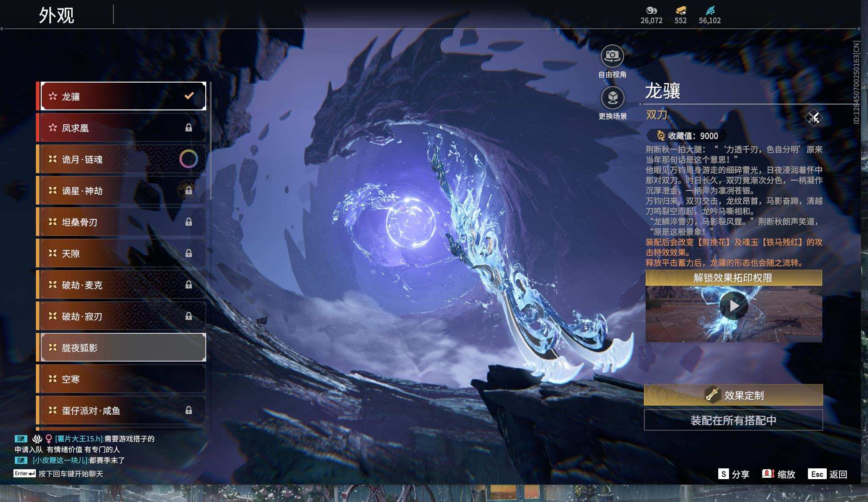
Task: Click the blue wing currency icon
Action: point(710,10)
